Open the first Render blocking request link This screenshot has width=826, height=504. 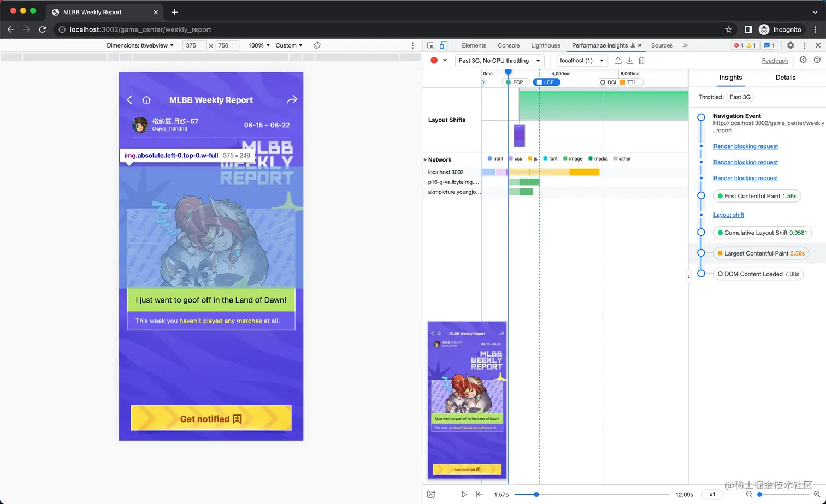pyautogui.click(x=745, y=146)
